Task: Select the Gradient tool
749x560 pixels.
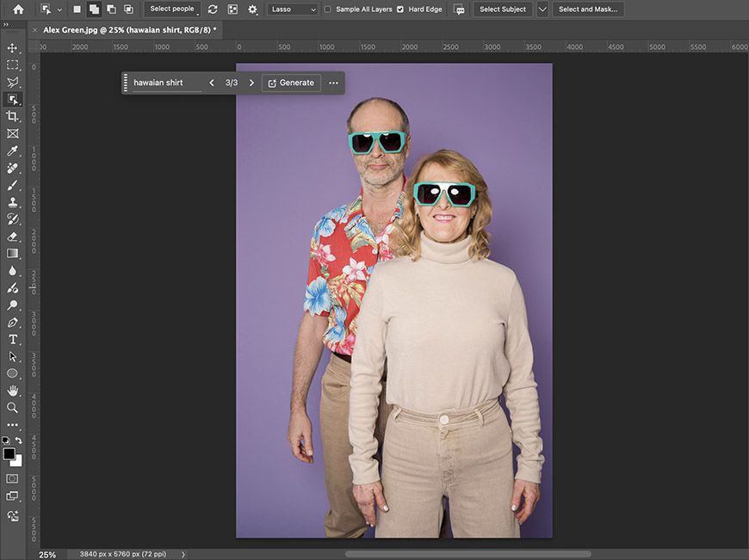Action: point(12,254)
